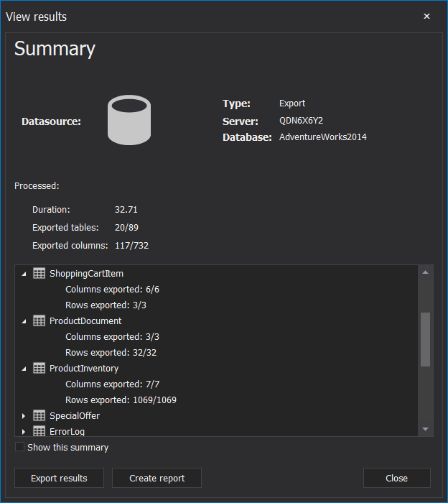Viewport: 448px width, 503px height.
Task: Select the ProductInventory rows exported line
Action: tap(121, 400)
